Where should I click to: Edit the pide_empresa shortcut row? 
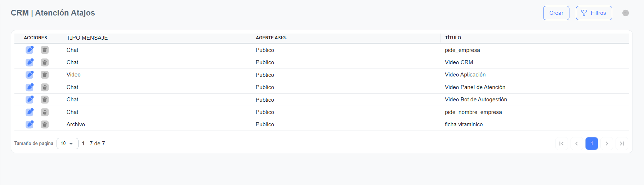[30, 50]
